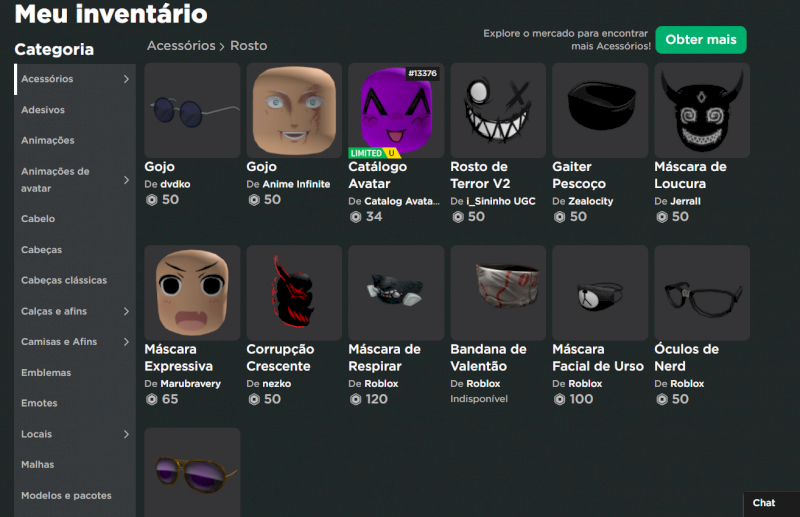Open the Gojo face head thumbnail
The height and width of the screenshot is (517, 800).
click(x=294, y=110)
